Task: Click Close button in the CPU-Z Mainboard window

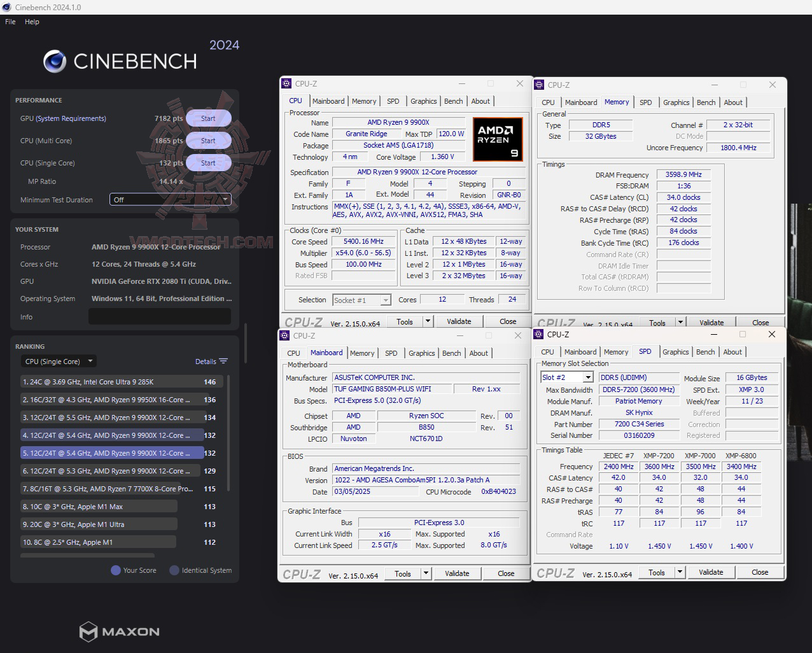Action: pyautogui.click(x=506, y=573)
